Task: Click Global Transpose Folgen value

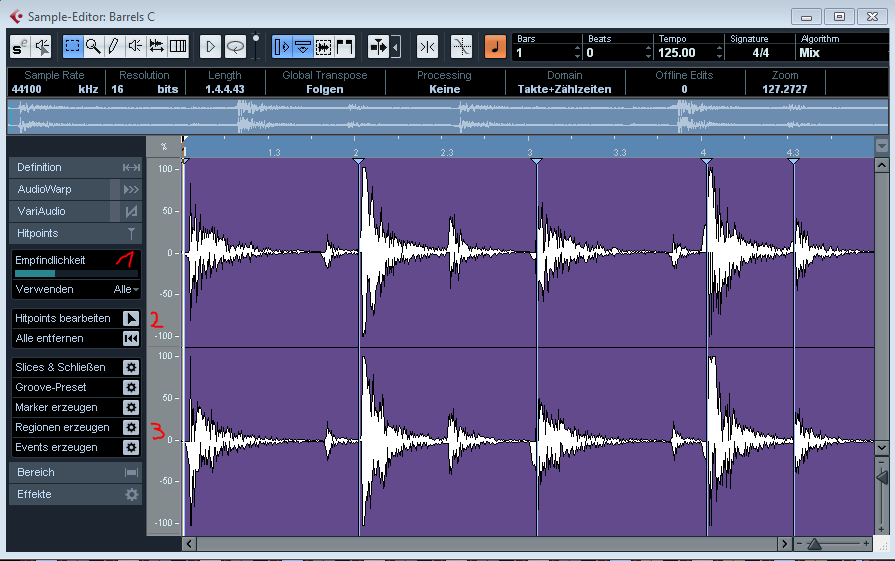Action: [x=324, y=89]
